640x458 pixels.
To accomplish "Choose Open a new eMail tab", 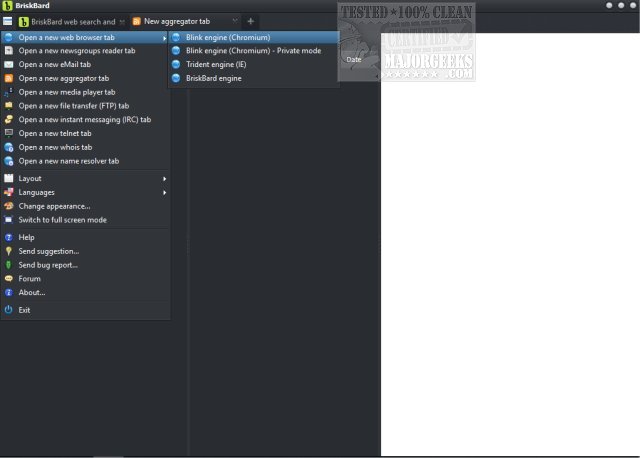I will [85, 64].
